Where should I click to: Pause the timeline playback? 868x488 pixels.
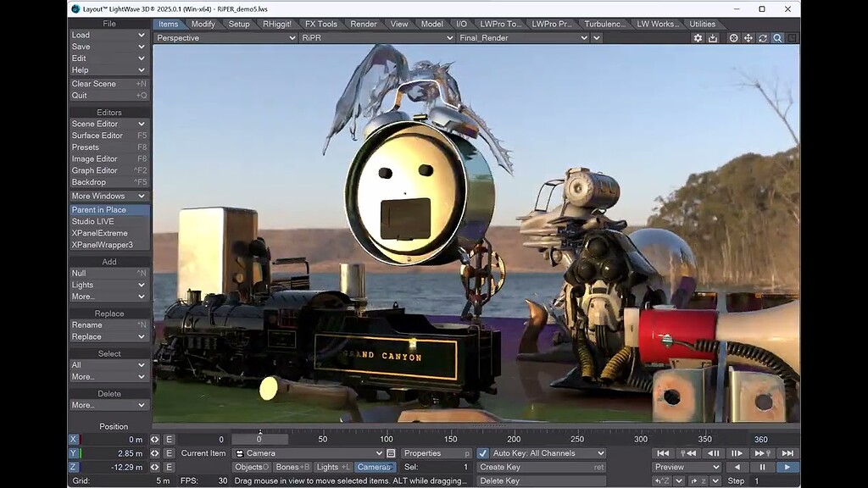(x=762, y=467)
